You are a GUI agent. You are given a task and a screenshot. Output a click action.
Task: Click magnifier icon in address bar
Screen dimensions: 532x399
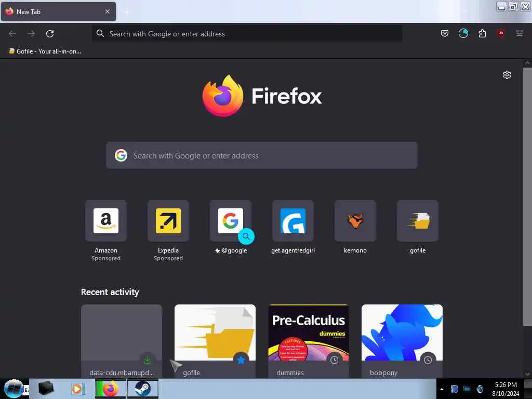[x=100, y=33]
